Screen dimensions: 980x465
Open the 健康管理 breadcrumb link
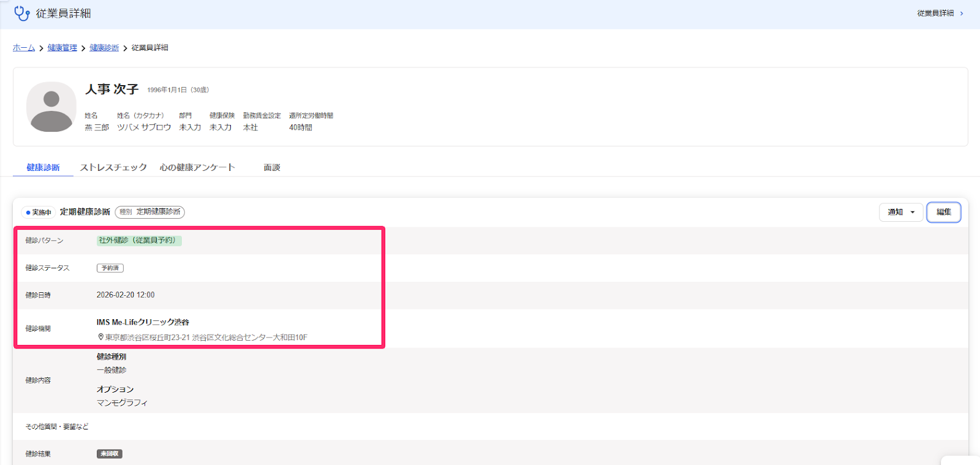point(62,48)
